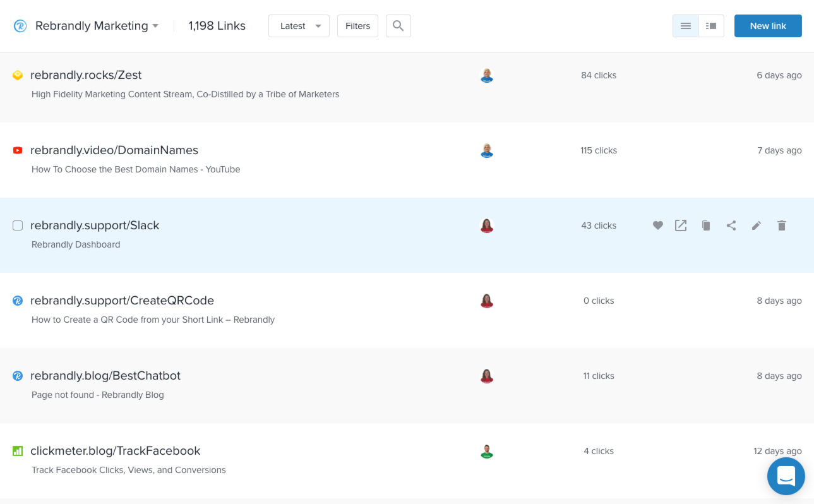The width and height of the screenshot is (814, 504).
Task: Open the Latest sort dropdown
Action: point(299,26)
